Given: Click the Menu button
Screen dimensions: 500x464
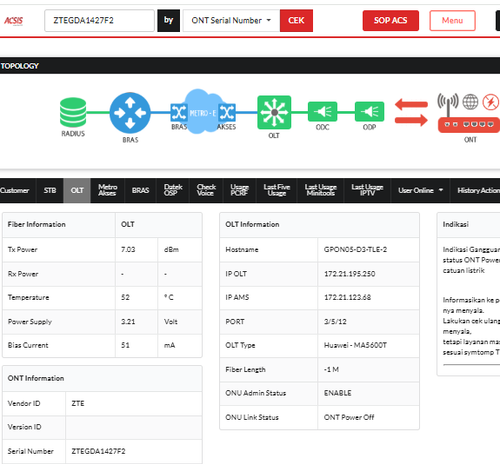Looking at the screenshot, I should click(452, 21).
